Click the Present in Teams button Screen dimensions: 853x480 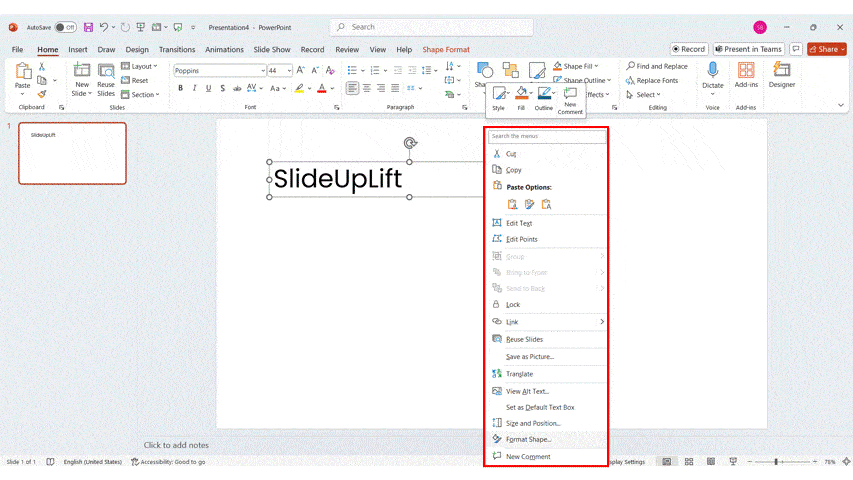click(x=749, y=49)
